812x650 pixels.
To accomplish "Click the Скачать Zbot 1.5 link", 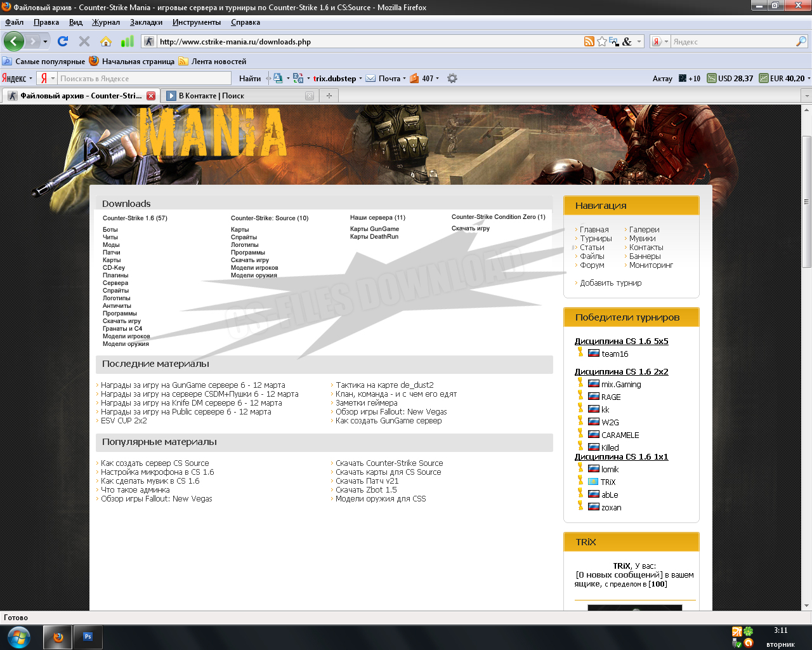I will click(366, 490).
